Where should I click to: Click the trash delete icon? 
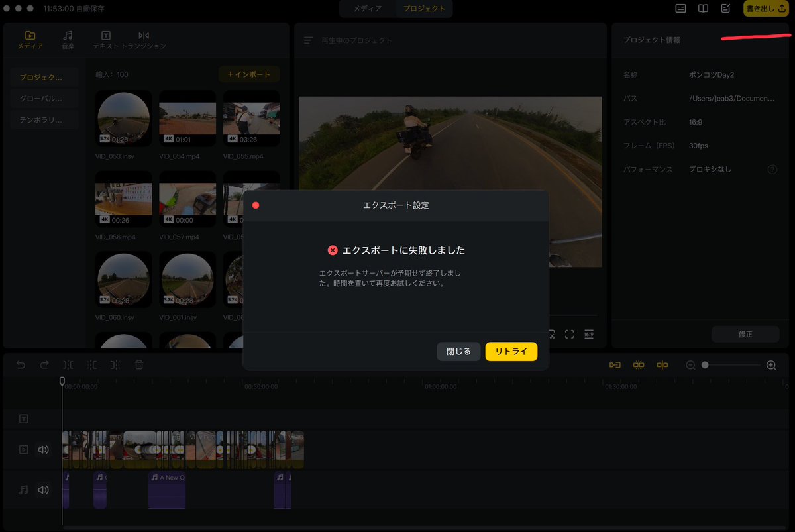139,364
